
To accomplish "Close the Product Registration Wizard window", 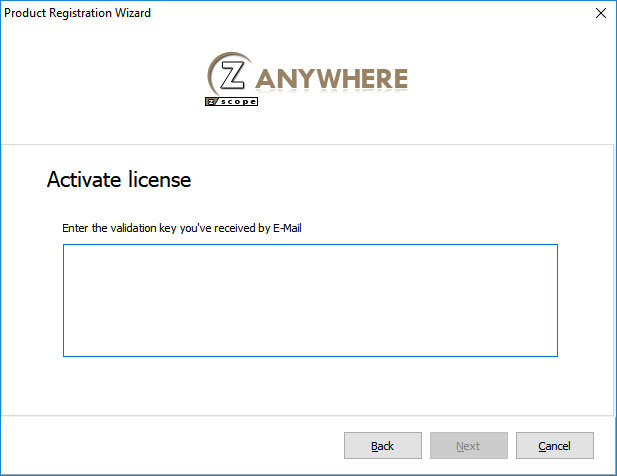I will point(600,13).
